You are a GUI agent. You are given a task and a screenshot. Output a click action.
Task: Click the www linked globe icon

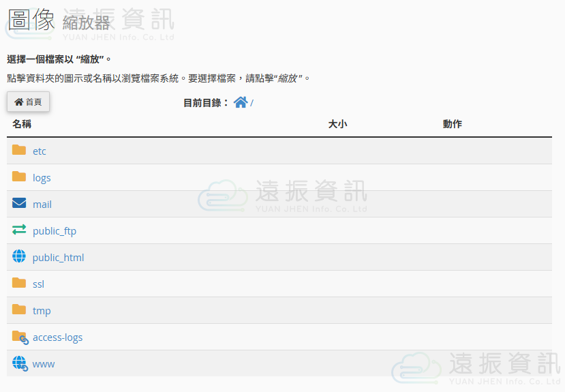[x=20, y=363]
